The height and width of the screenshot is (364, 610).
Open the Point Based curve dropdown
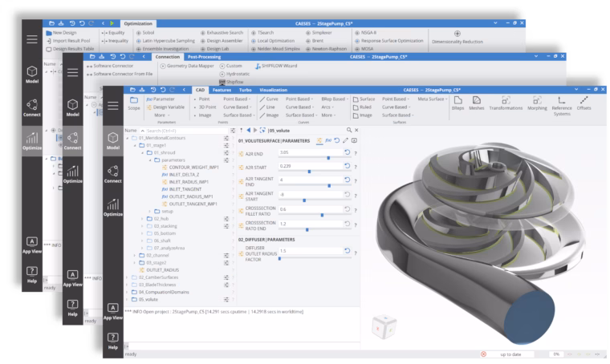pos(299,99)
